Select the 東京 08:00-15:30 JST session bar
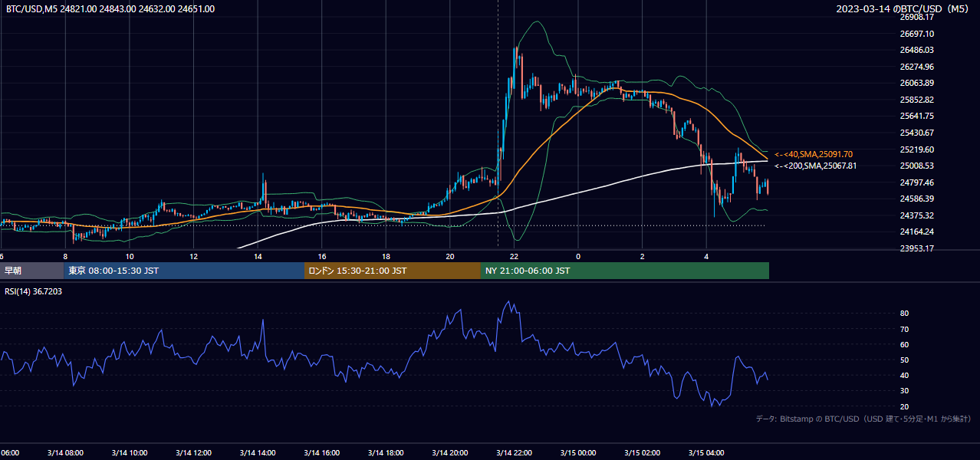The height and width of the screenshot is (460, 980). (184, 271)
